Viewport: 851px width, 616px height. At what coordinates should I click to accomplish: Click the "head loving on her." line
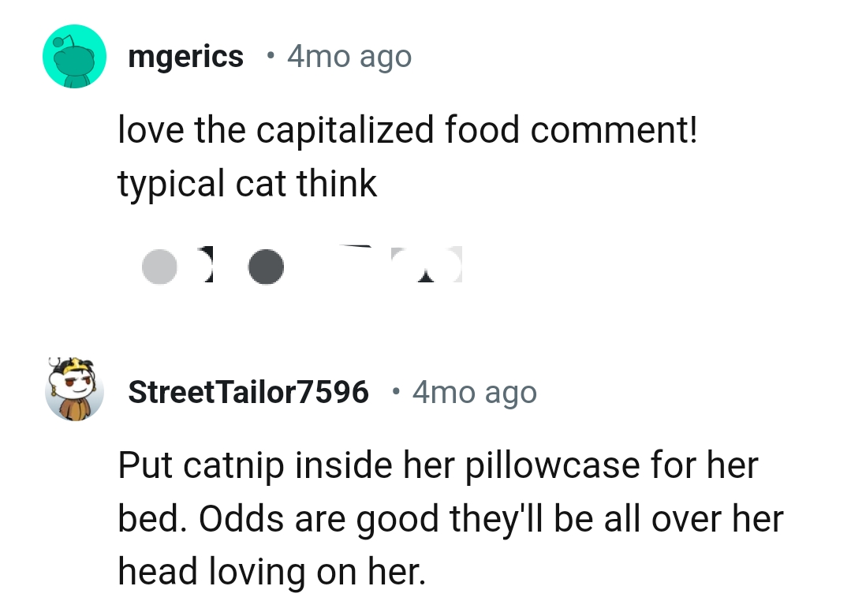tap(271, 572)
